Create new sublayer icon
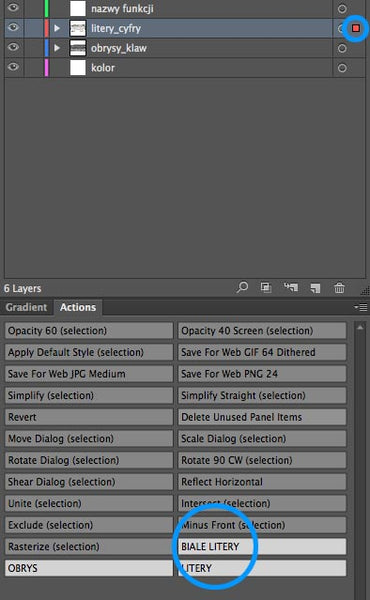The height and width of the screenshot is (600, 370). pyautogui.click(x=291, y=287)
